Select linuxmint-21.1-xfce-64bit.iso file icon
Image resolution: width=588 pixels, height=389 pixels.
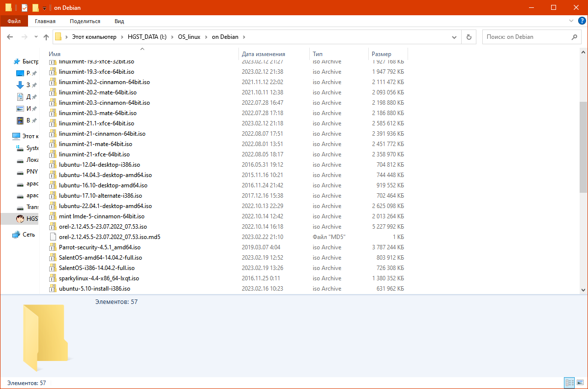[x=53, y=123]
